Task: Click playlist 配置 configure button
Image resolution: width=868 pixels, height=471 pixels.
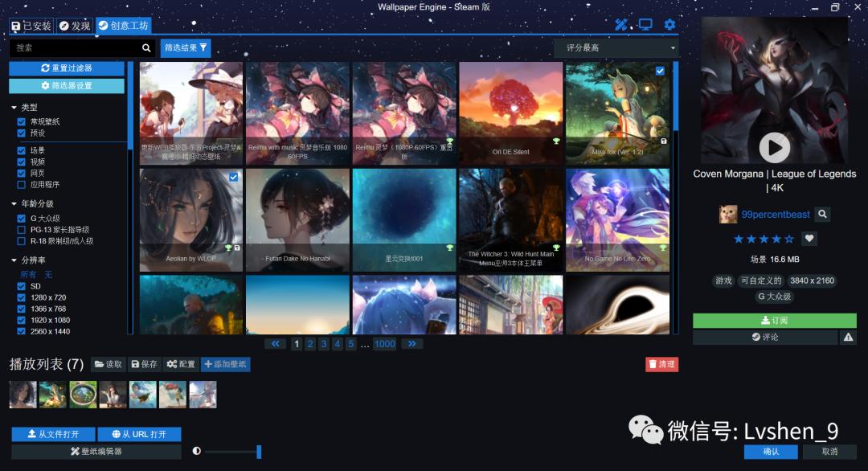Action: 181,364
